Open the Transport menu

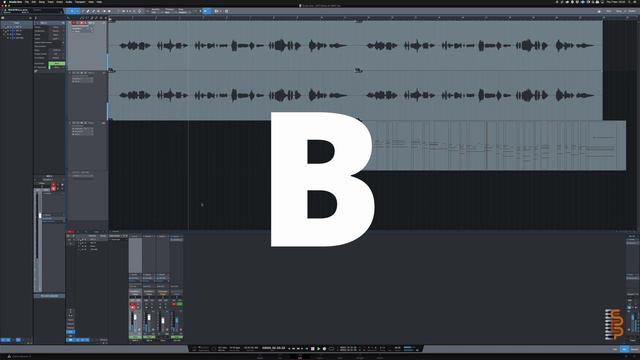[80, 2]
